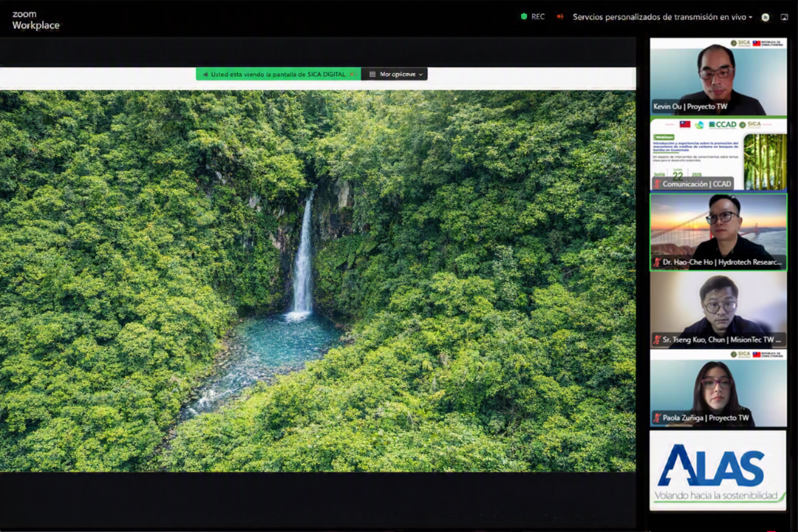798x532 pixels.
Task: Select the ALAS logo participant thumbnail
Action: pos(718,470)
